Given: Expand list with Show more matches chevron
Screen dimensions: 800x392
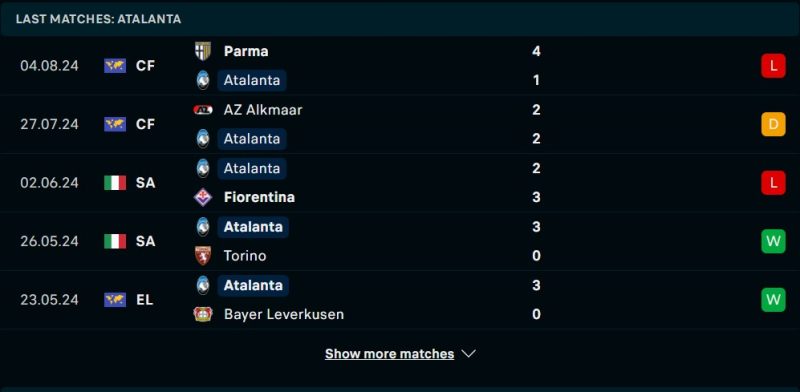Looking at the screenshot, I should (x=468, y=354).
